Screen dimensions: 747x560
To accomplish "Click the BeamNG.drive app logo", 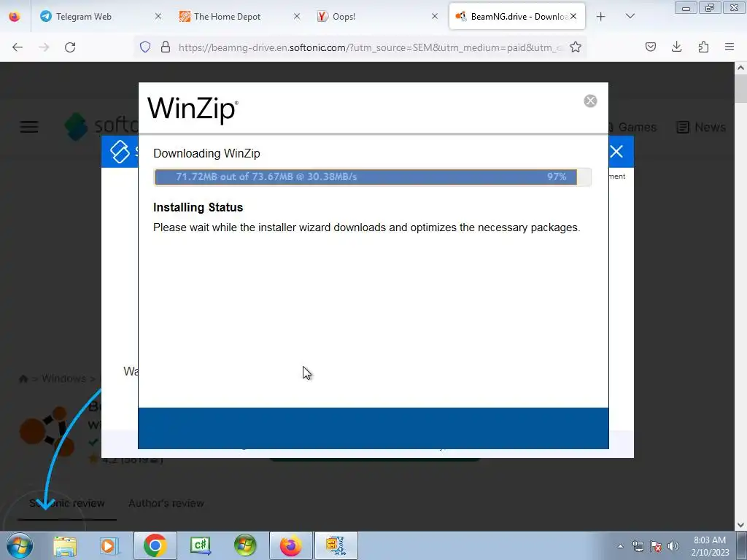I will pos(47,432).
